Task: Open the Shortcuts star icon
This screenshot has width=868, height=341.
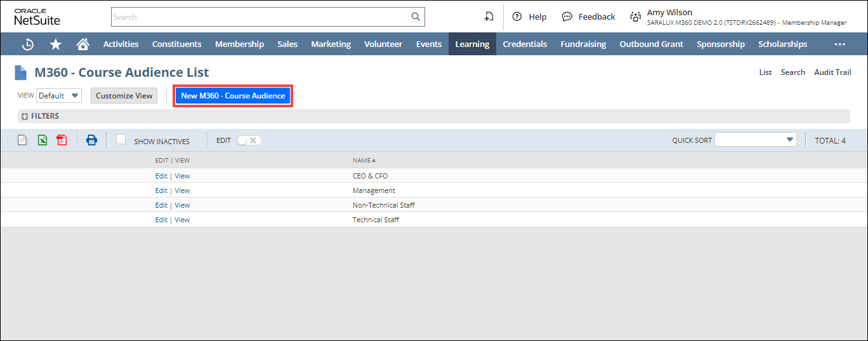Action: (x=56, y=44)
